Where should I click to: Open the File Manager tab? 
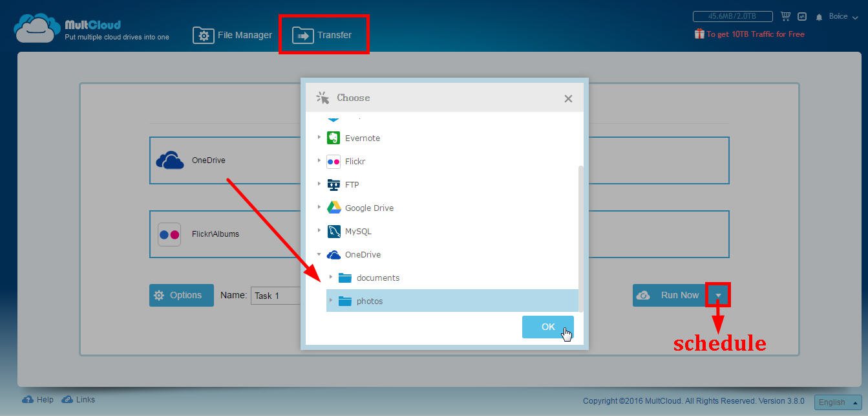(x=233, y=35)
